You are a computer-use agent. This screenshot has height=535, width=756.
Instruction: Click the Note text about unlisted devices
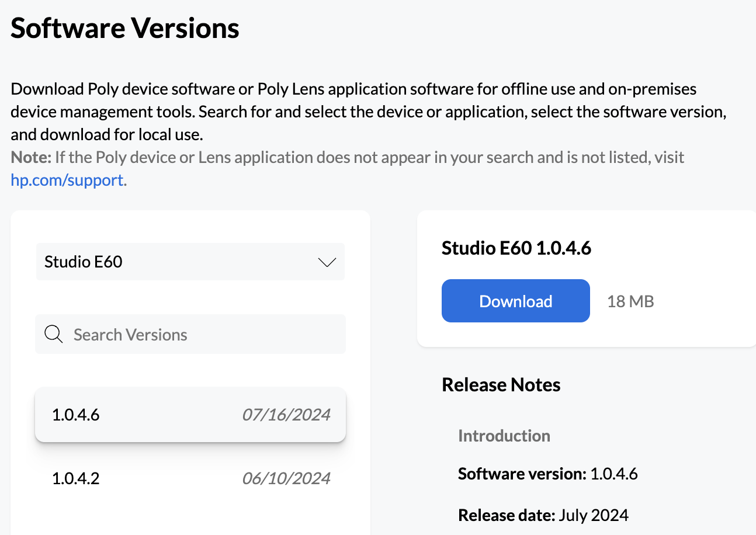point(347,157)
